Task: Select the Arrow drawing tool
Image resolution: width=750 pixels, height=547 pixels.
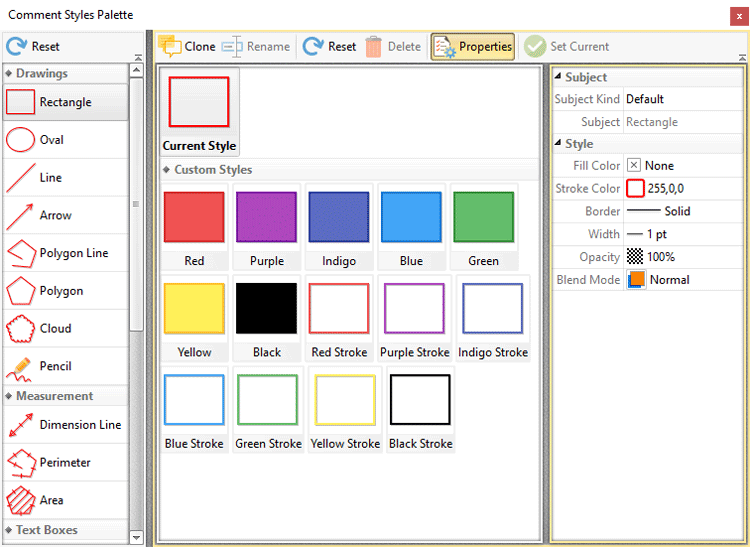Action: click(54, 215)
